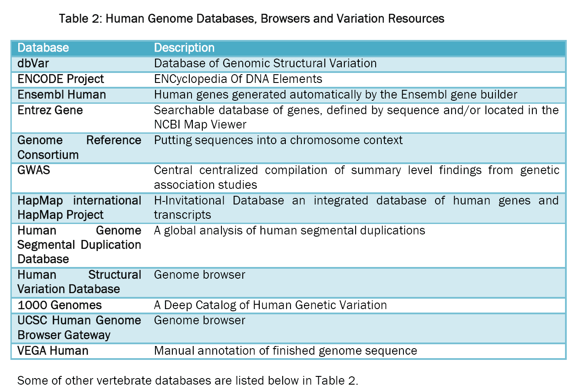Click 'Database of Genomic Structural Variation' description
The height and width of the screenshot is (392, 575).
265,63
